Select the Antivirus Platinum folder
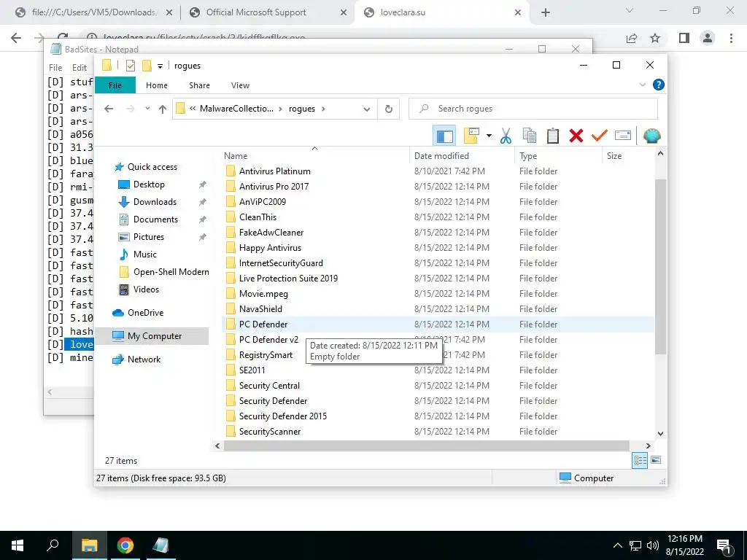 click(x=274, y=171)
